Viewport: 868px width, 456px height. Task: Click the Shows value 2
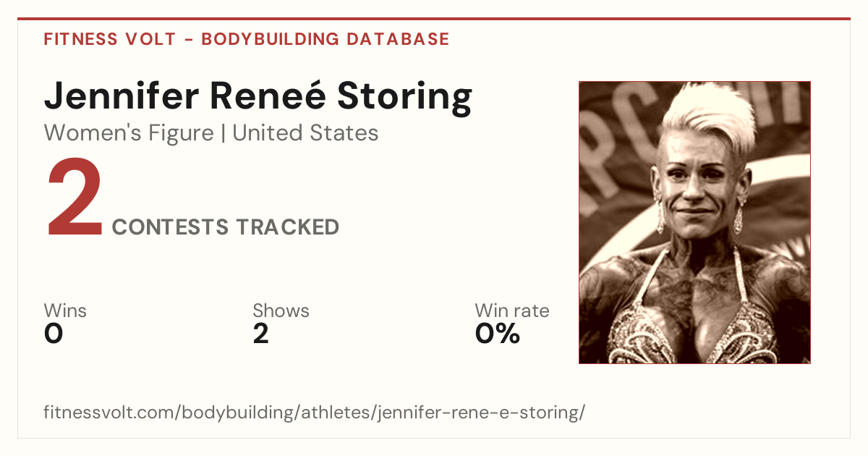[260, 334]
